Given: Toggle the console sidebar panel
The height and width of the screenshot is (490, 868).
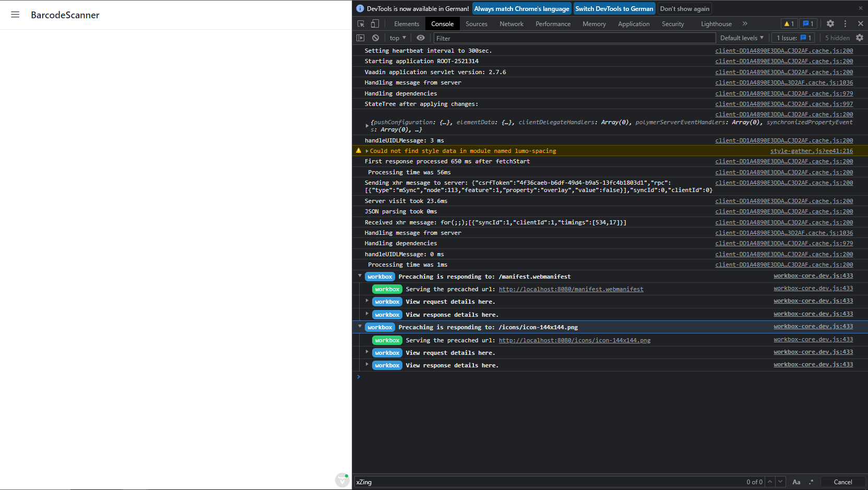Looking at the screenshot, I should click(x=361, y=38).
